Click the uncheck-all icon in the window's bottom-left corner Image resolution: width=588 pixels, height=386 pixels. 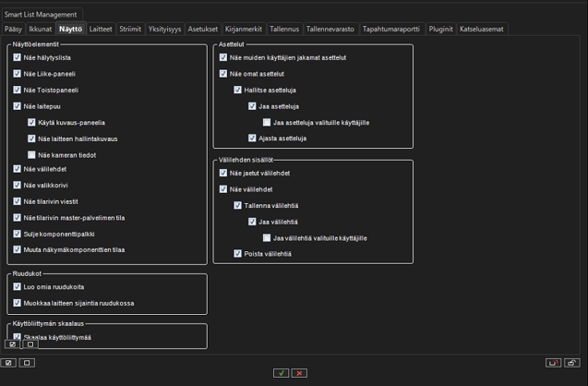27,363
